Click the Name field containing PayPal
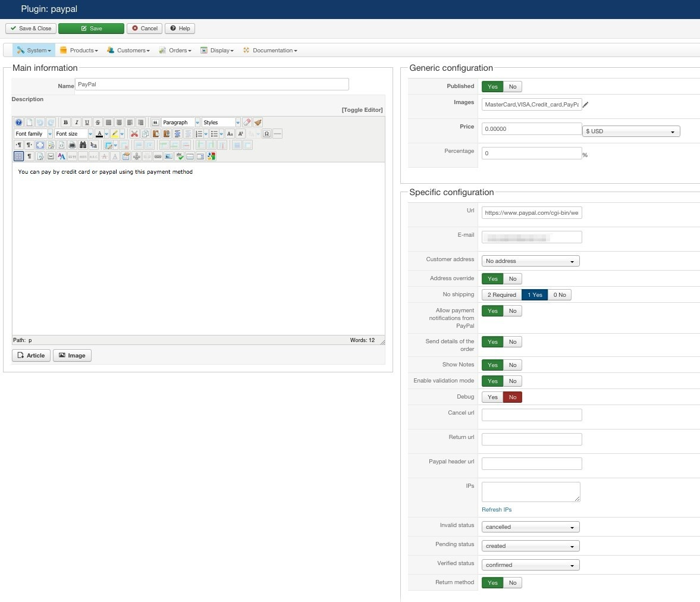Screen dimensions: 700x602 coord(212,84)
